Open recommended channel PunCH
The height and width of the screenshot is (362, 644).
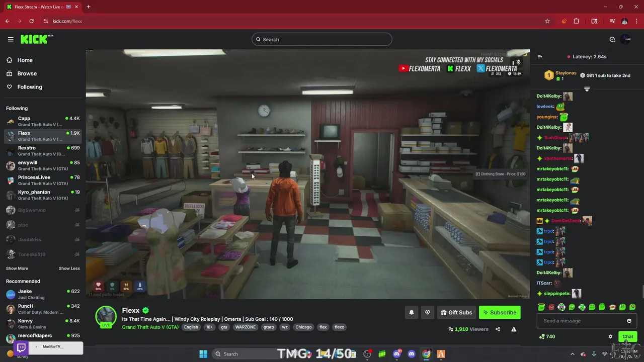click(x=43, y=309)
